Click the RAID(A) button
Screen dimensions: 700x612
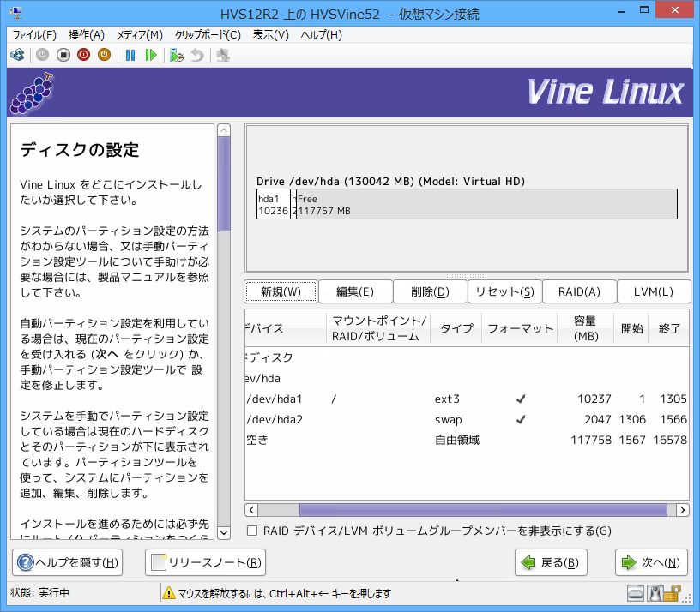(579, 291)
